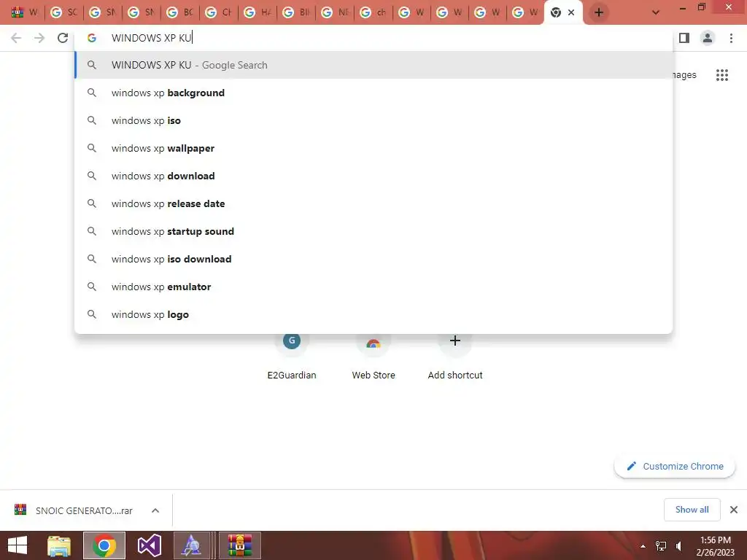Screen dimensions: 747x560
Task: Open the blue A-shaped app in taskbar
Action: [x=192, y=545]
